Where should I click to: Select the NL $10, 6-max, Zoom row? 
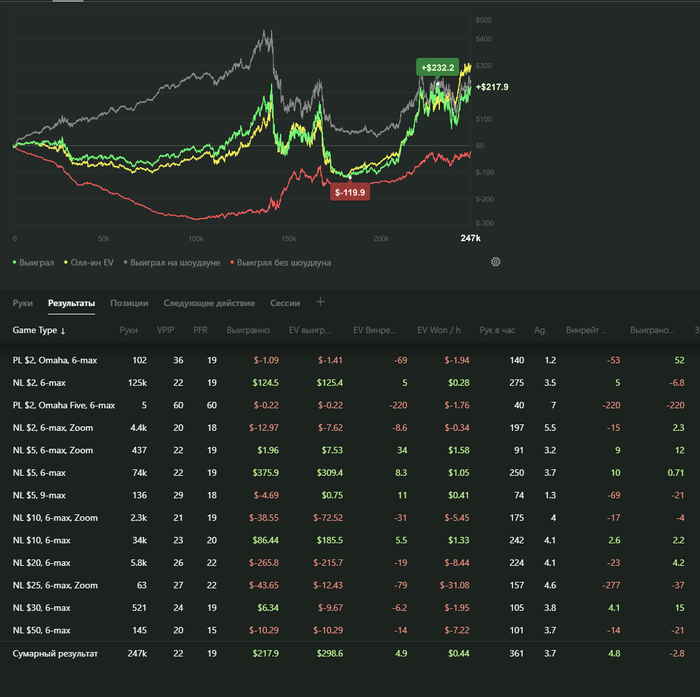[350, 518]
